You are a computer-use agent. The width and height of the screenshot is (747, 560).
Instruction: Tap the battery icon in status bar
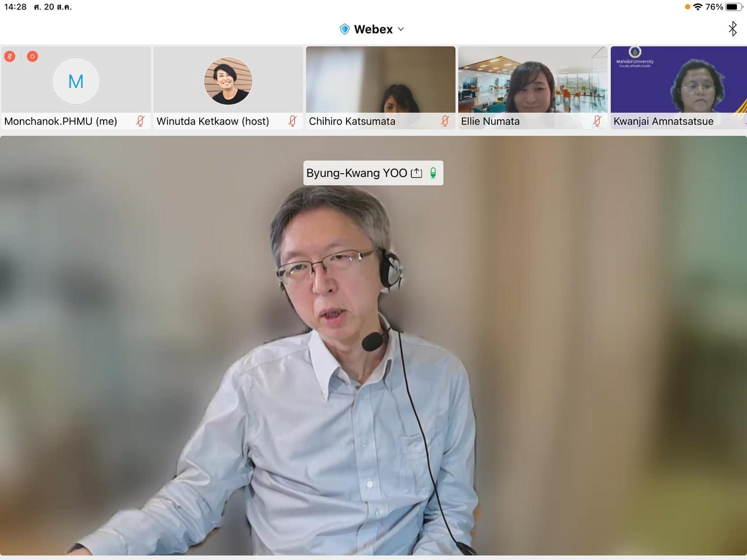coord(734,7)
